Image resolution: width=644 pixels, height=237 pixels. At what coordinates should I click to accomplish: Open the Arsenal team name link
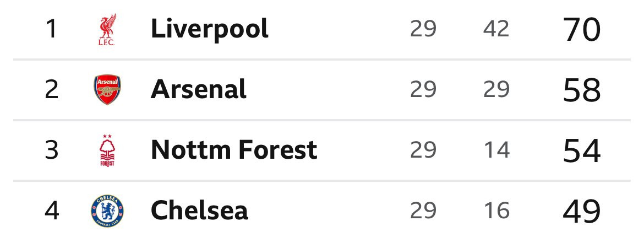tap(198, 89)
